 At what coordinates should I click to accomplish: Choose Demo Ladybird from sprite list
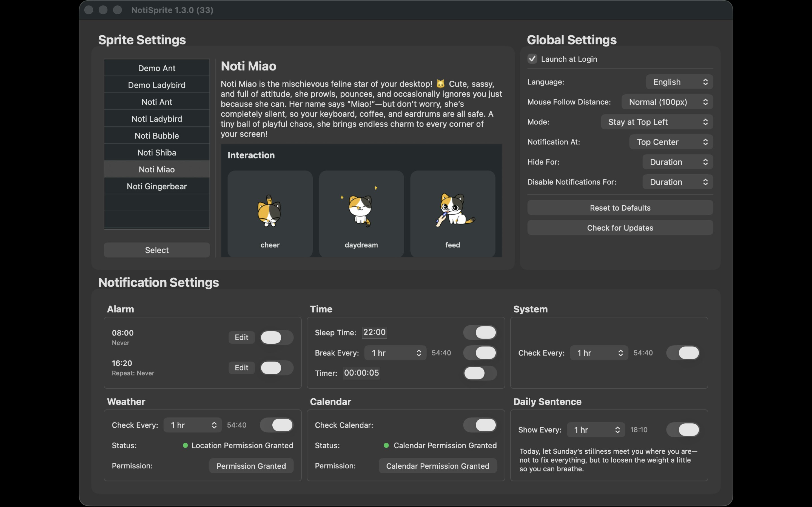point(157,85)
